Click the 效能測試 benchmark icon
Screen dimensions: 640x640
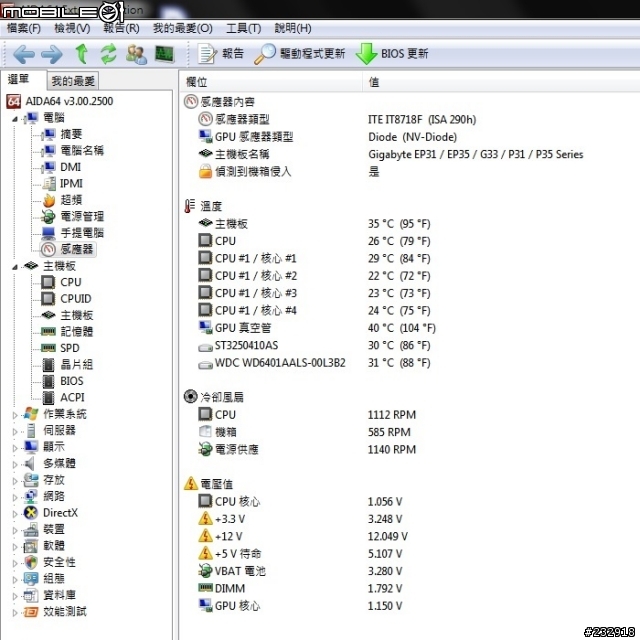click(31, 611)
